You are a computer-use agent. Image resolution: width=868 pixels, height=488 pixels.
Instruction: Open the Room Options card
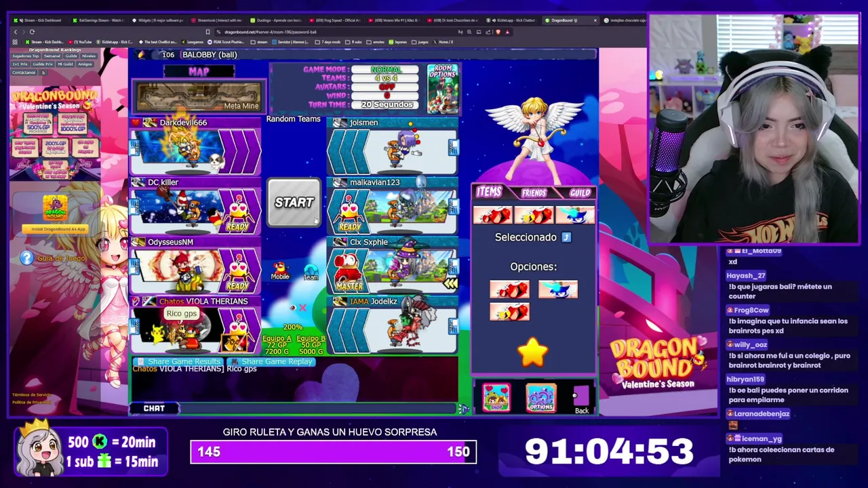pos(443,89)
